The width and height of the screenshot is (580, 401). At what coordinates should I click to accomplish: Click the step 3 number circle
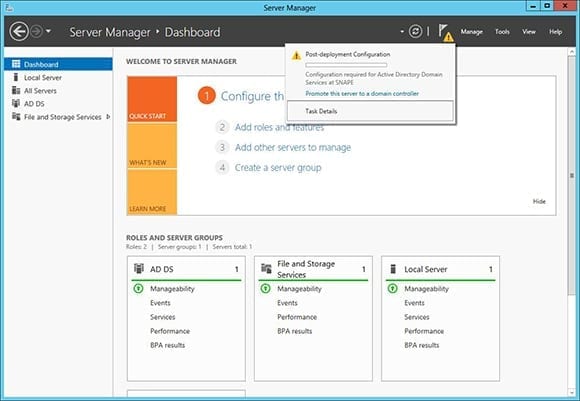coord(222,147)
